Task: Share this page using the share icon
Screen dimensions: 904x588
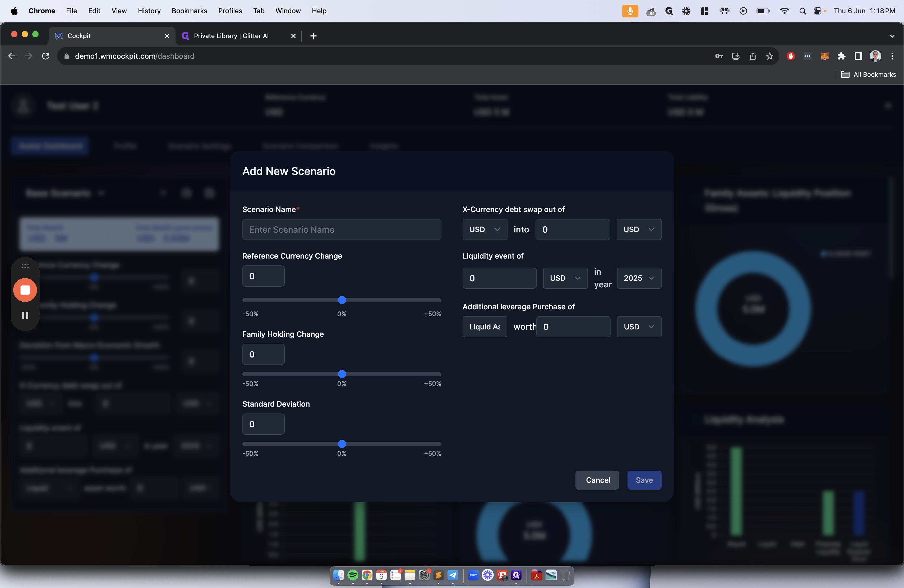Action: pos(753,56)
